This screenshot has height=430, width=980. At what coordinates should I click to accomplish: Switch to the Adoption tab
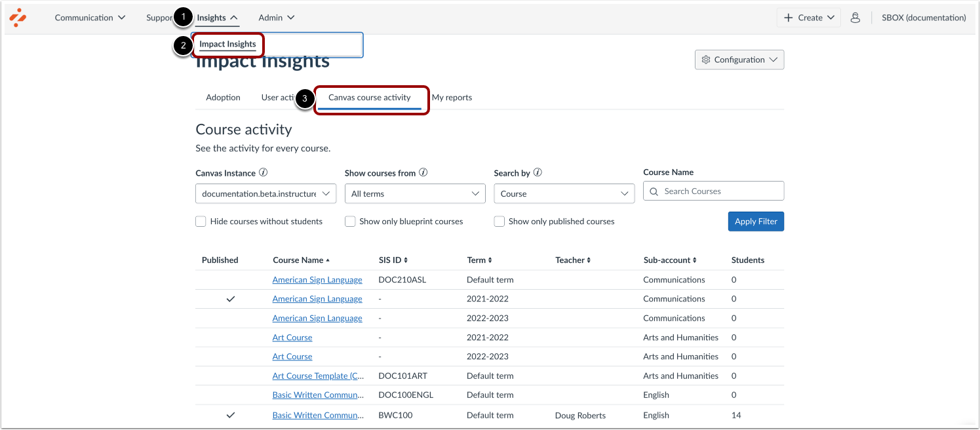tap(223, 98)
